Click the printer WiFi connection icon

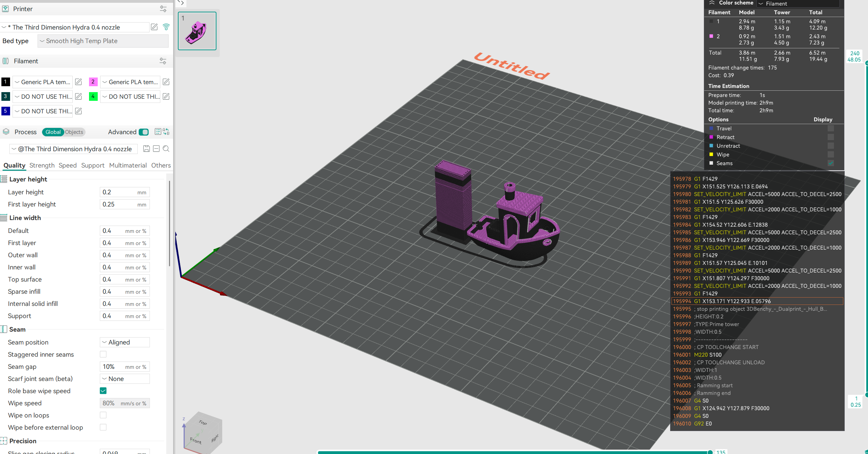pyautogui.click(x=166, y=27)
